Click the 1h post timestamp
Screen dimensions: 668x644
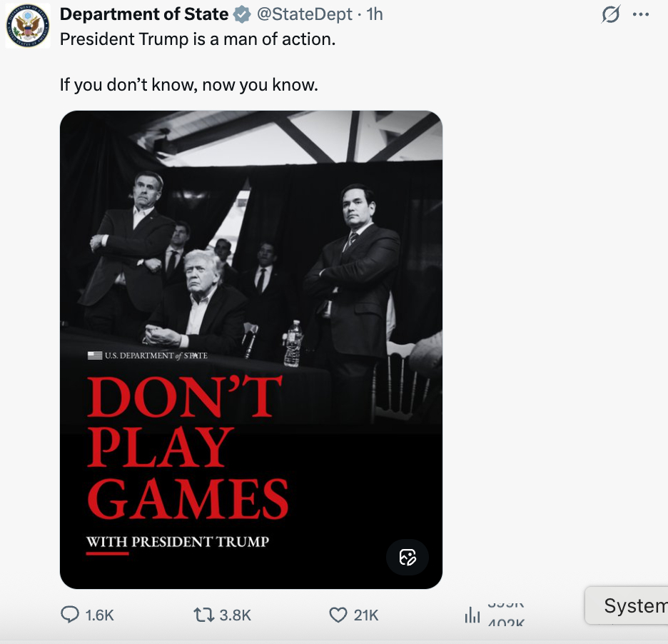(x=375, y=14)
